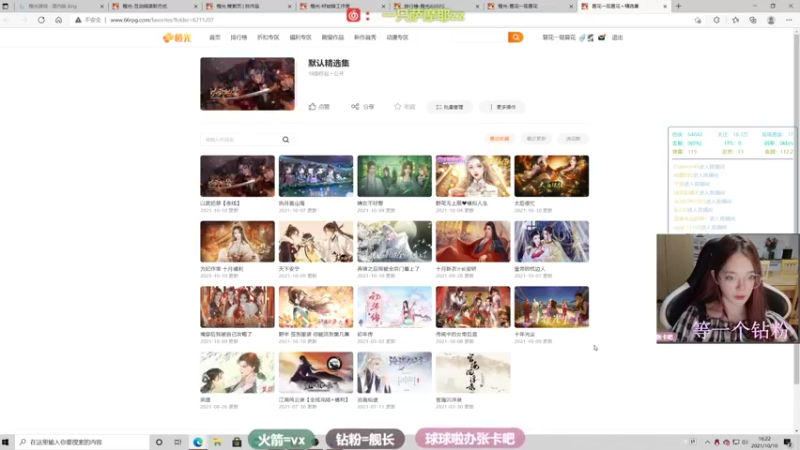Open the 福利专区 navigation item

(x=301, y=37)
